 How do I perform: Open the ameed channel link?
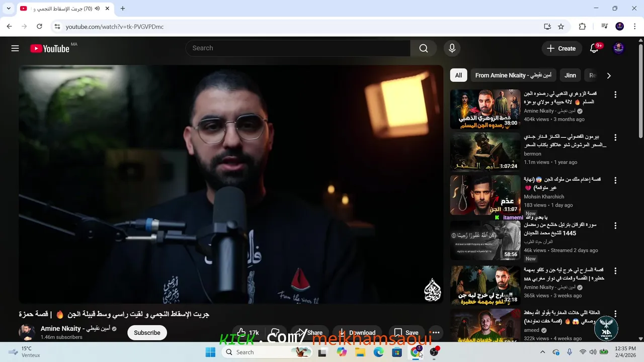531,330
